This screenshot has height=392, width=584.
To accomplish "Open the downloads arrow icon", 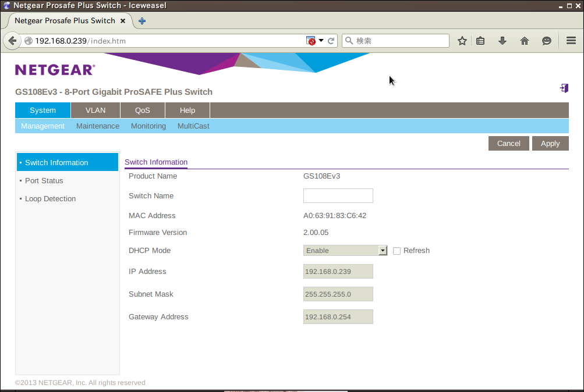I will [502, 41].
